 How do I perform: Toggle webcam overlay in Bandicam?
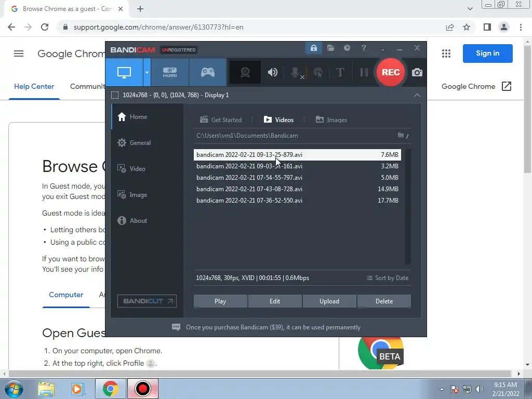245,72
